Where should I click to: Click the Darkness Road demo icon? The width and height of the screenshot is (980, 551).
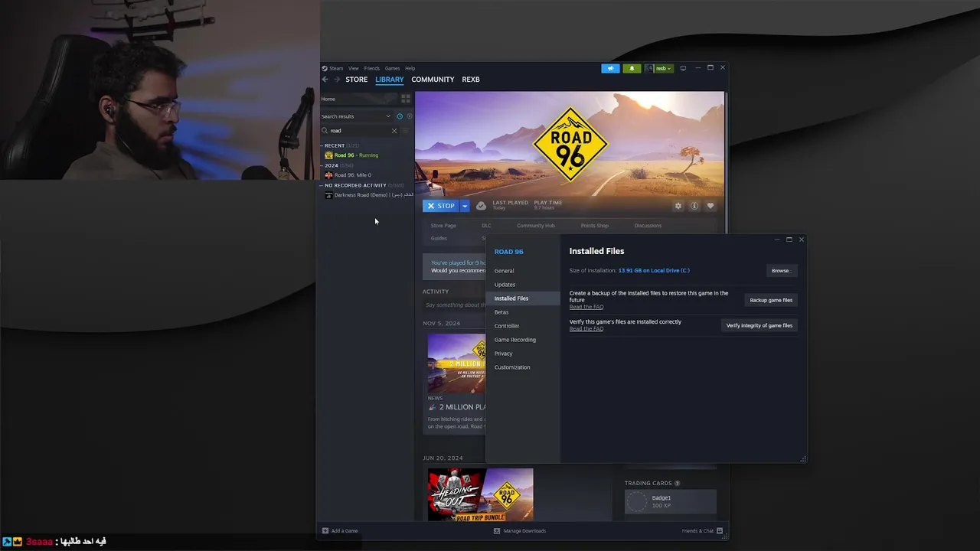click(x=329, y=195)
